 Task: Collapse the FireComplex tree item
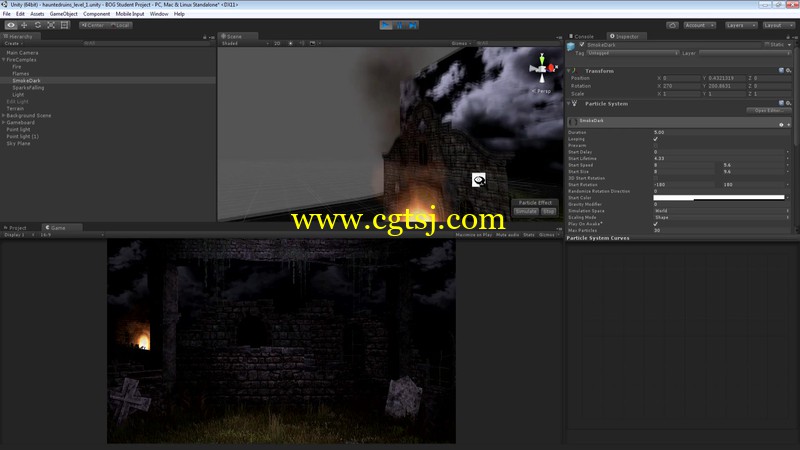pyautogui.click(x=4, y=60)
